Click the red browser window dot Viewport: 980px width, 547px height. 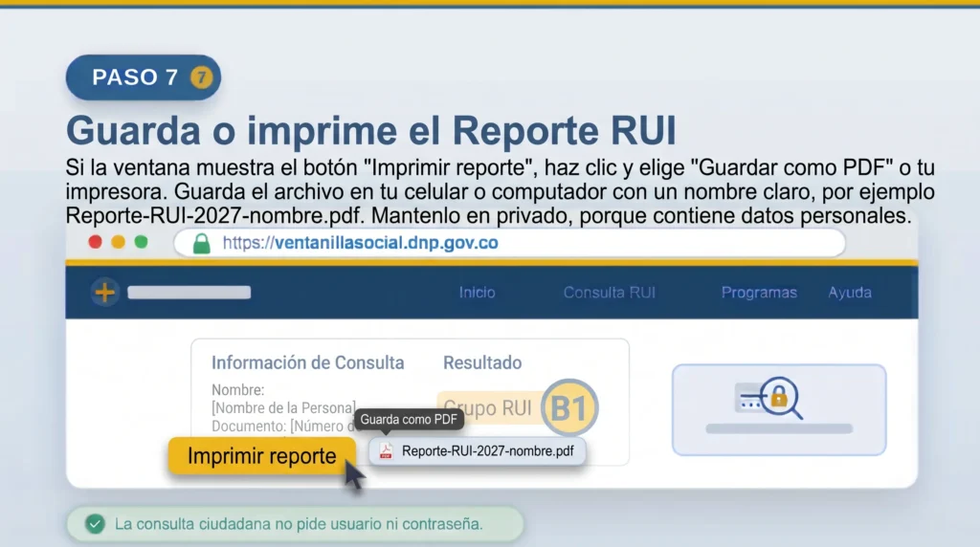(95, 242)
